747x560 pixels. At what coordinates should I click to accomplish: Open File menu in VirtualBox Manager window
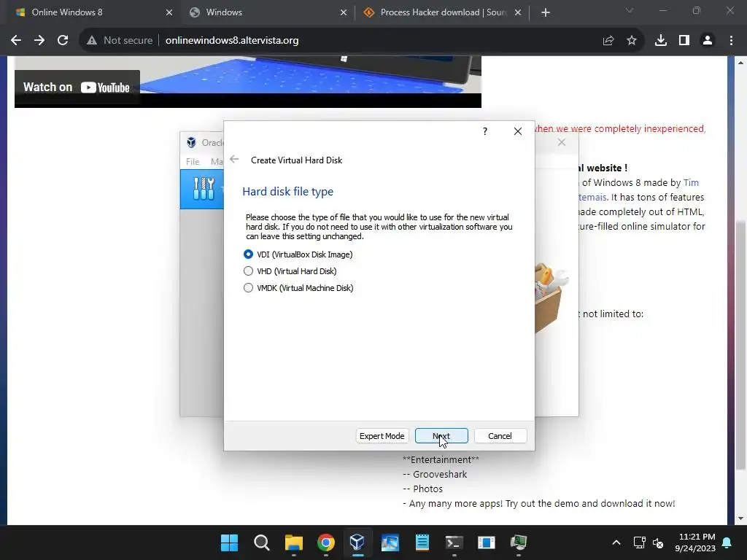click(x=193, y=161)
